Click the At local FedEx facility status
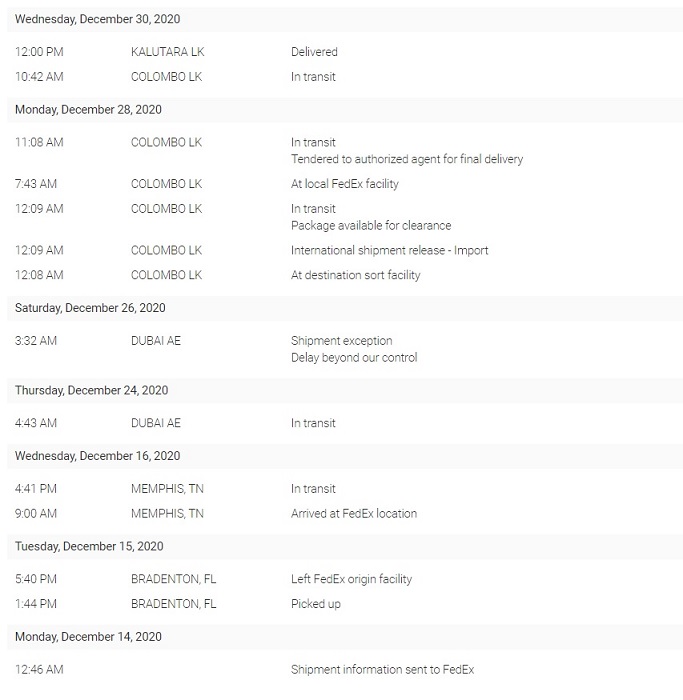This screenshot has width=683, height=700. click(345, 184)
